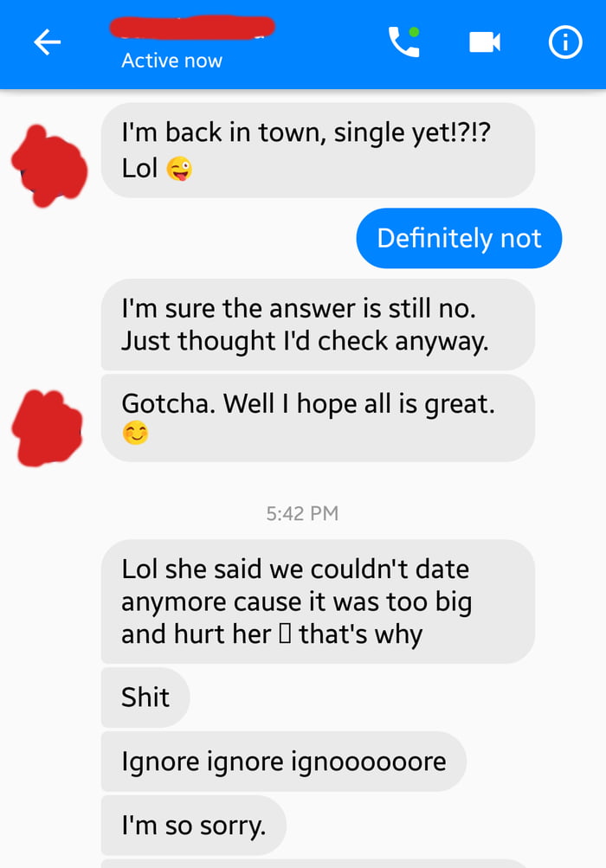Tap the redacted contact name in header
606x868 pixels.
(192, 27)
